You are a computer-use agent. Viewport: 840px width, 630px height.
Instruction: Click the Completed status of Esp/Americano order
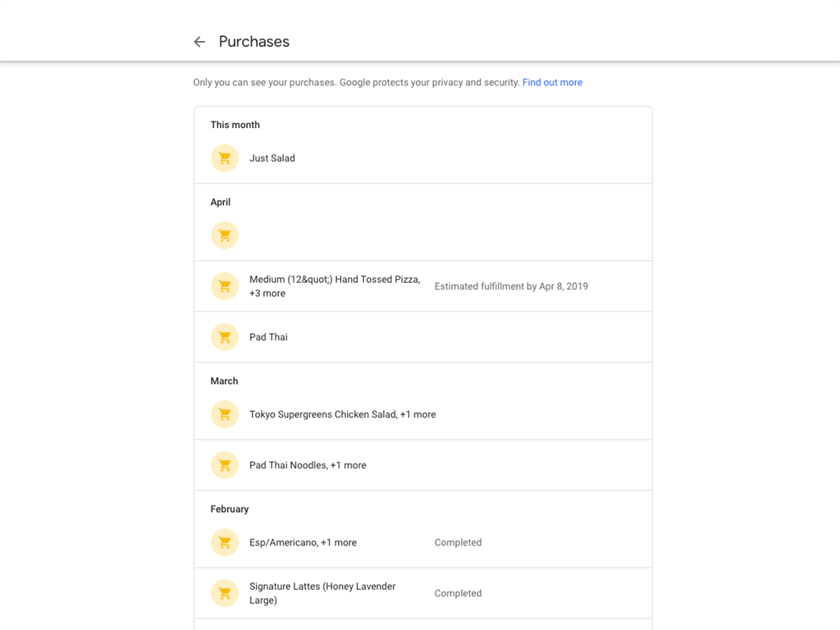(458, 542)
